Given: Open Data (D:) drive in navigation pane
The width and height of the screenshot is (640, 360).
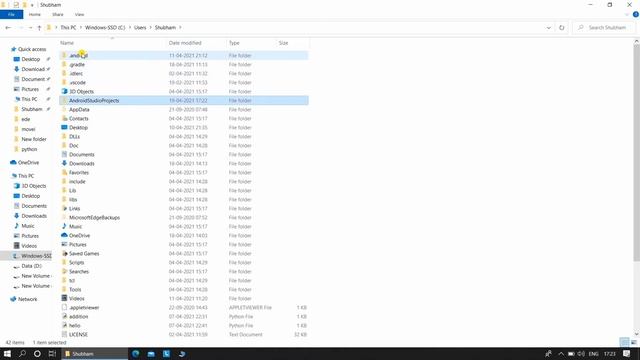Looking at the screenshot, I should pos(31,266).
